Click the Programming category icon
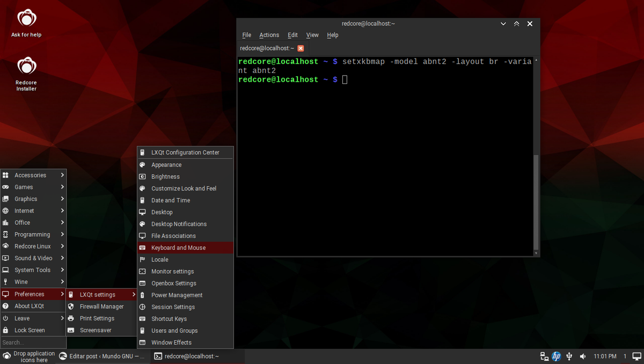Screen dimensions: 644x364 coord(5,235)
